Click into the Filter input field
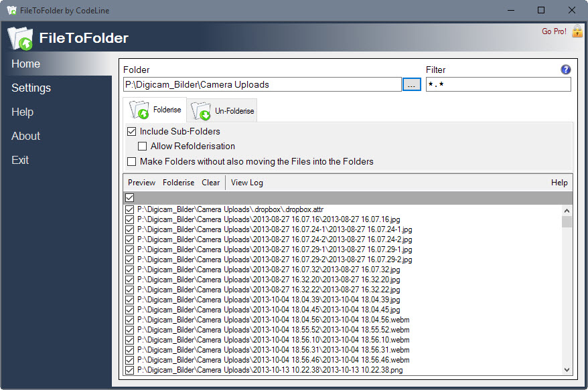Screen dimensions: 588x390 point(498,84)
